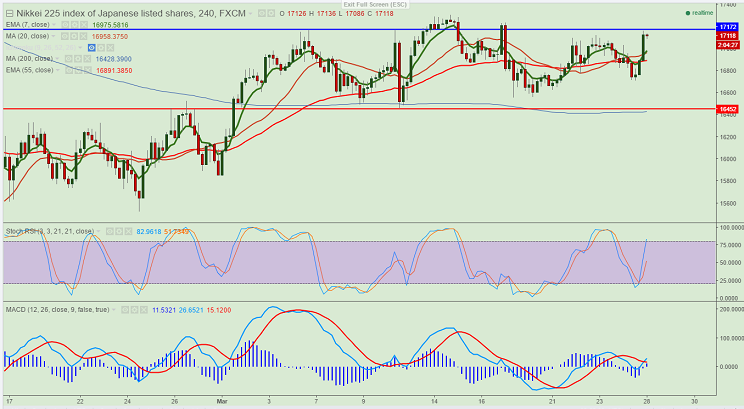Click Stoch RSI value 82.9618
The height and width of the screenshot is (409, 744).
[x=149, y=232]
